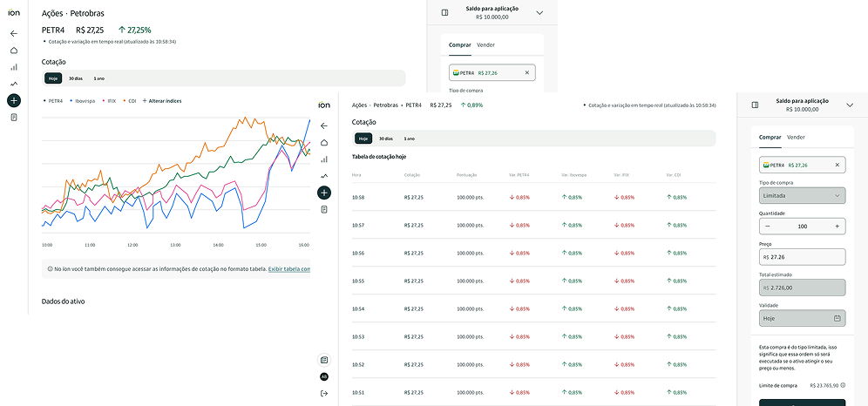Select the 30 dias period on the table screen
This screenshot has height=406, width=868.
385,139
